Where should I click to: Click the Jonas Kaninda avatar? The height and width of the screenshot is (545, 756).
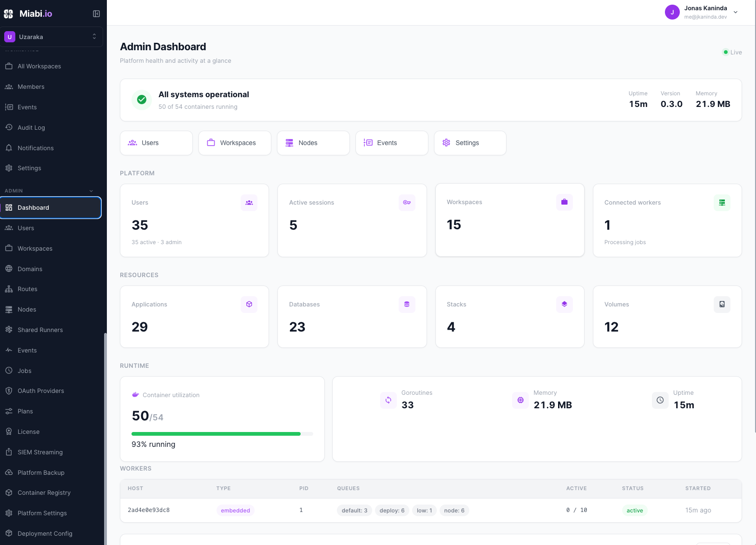(x=672, y=13)
